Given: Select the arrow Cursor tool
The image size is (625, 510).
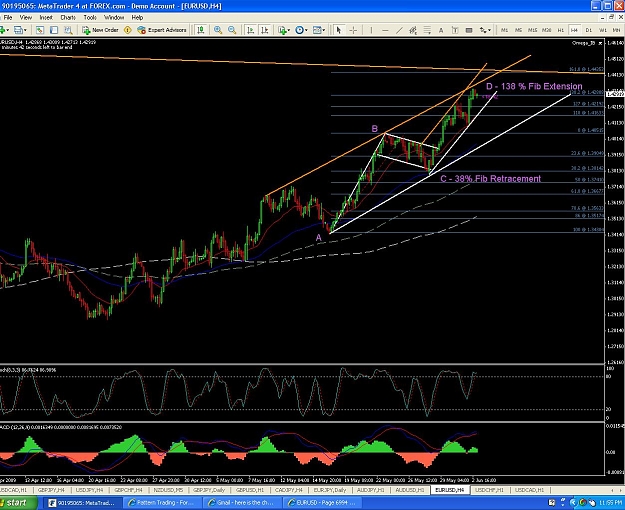Looking at the screenshot, I should [x=339, y=30].
